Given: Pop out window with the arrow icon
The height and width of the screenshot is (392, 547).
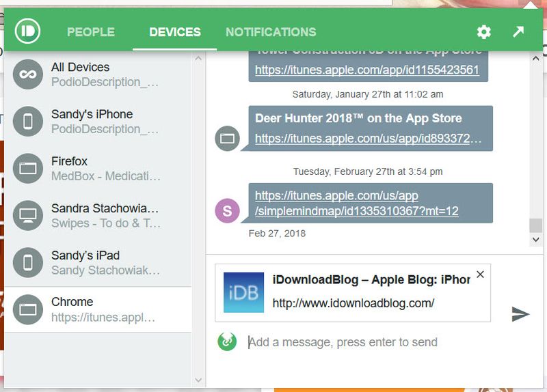Looking at the screenshot, I should 518,31.
